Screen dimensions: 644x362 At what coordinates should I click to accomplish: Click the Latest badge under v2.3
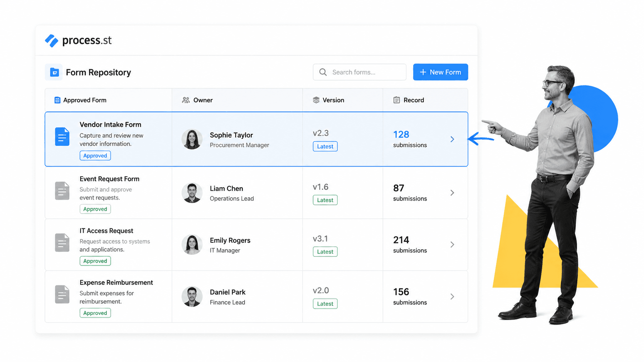(325, 147)
